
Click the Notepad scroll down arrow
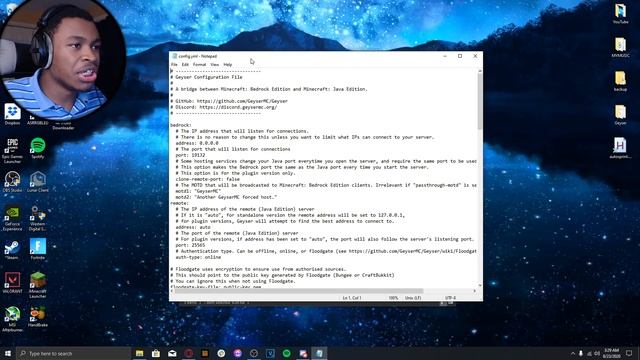[480, 285]
